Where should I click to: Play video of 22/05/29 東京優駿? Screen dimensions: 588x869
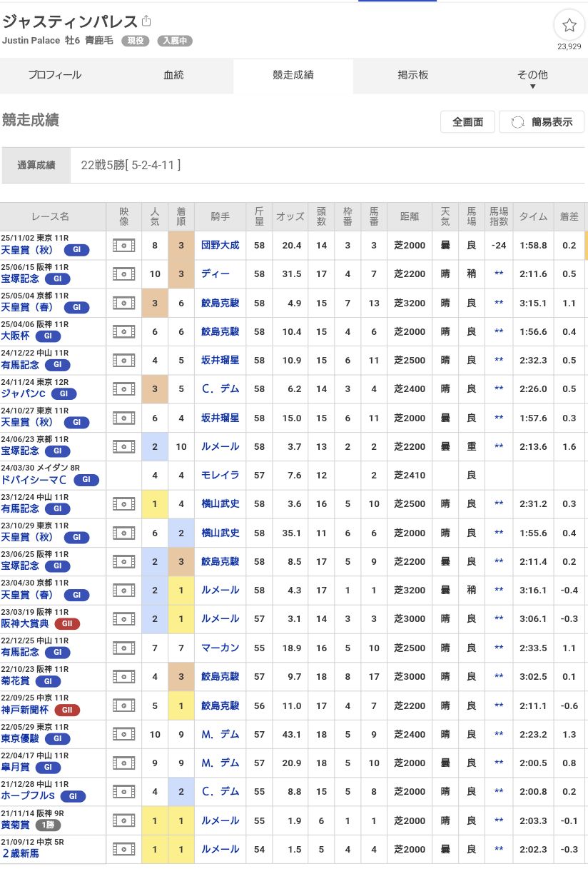point(124,734)
